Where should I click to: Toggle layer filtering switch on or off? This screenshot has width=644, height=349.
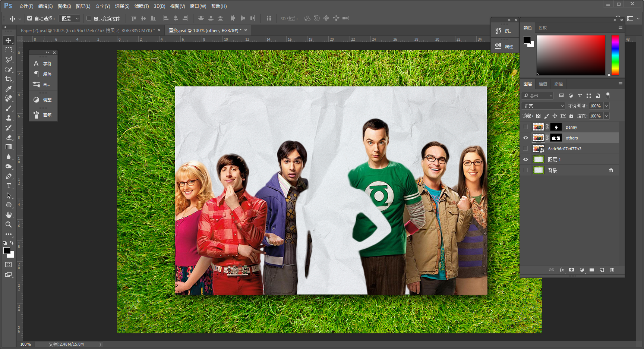pyautogui.click(x=608, y=95)
